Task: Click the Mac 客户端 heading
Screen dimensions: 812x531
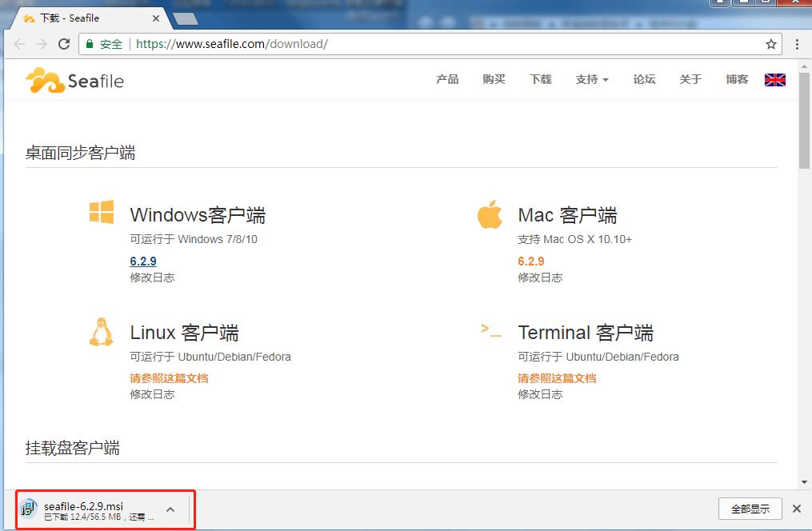Action: point(567,215)
